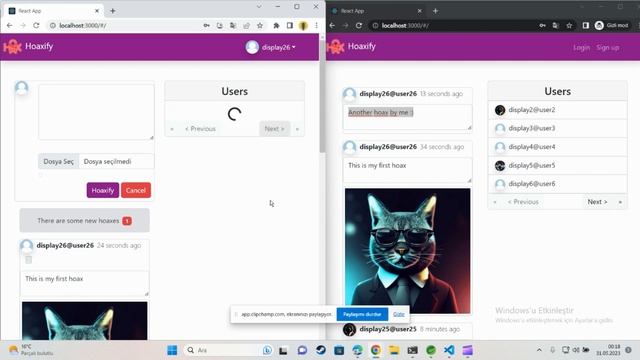640x360 pixels.
Task: Open the Windows Start menu
Action: (x=172, y=350)
